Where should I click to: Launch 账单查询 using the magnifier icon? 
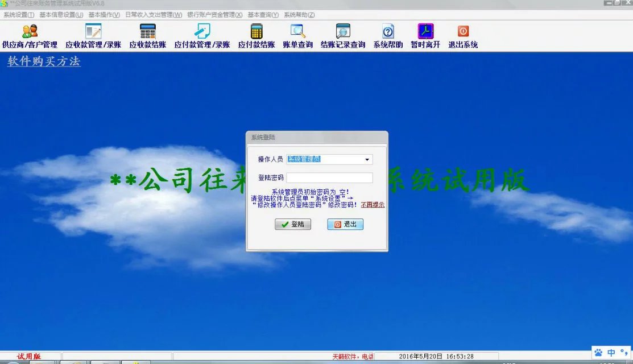298,35
